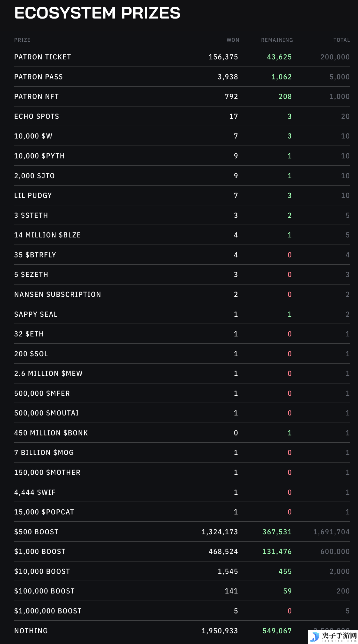
Task: Click the TOTAL column header
Action: point(341,40)
